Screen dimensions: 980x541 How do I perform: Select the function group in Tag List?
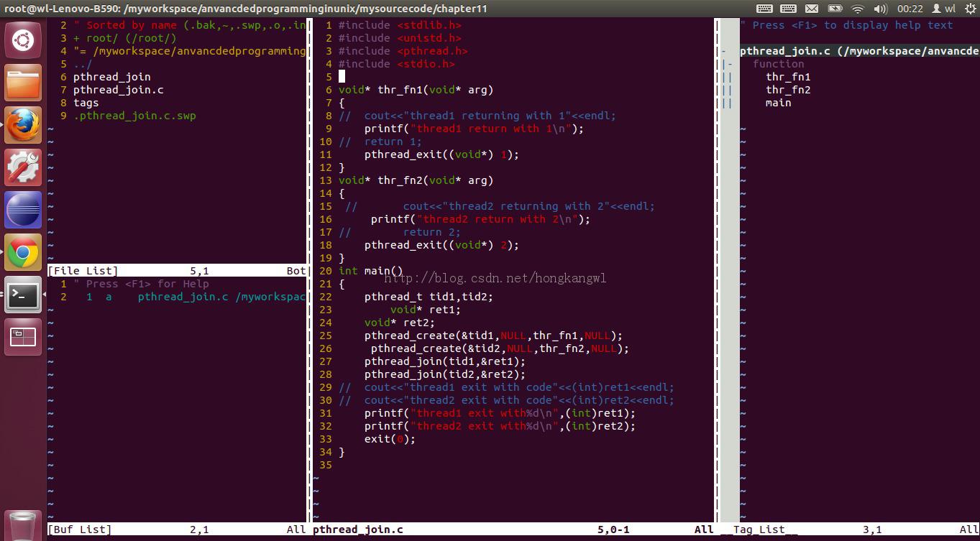[779, 64]
